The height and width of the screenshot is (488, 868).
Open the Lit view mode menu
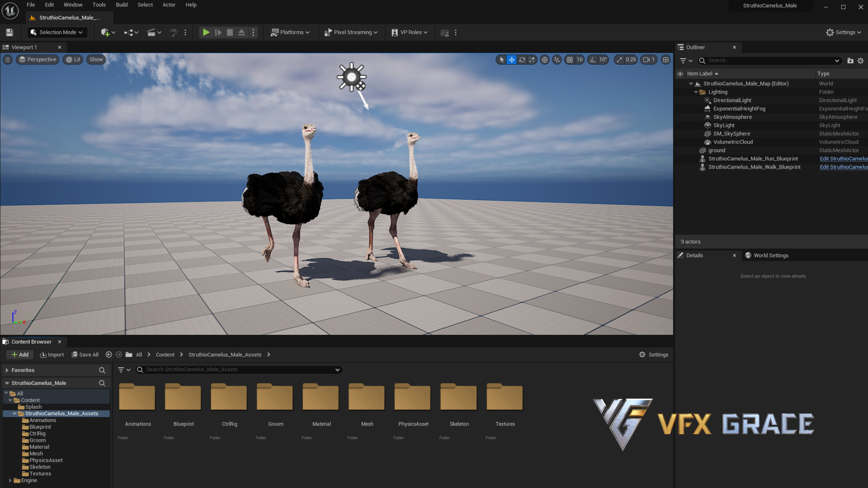click(73, 60)
